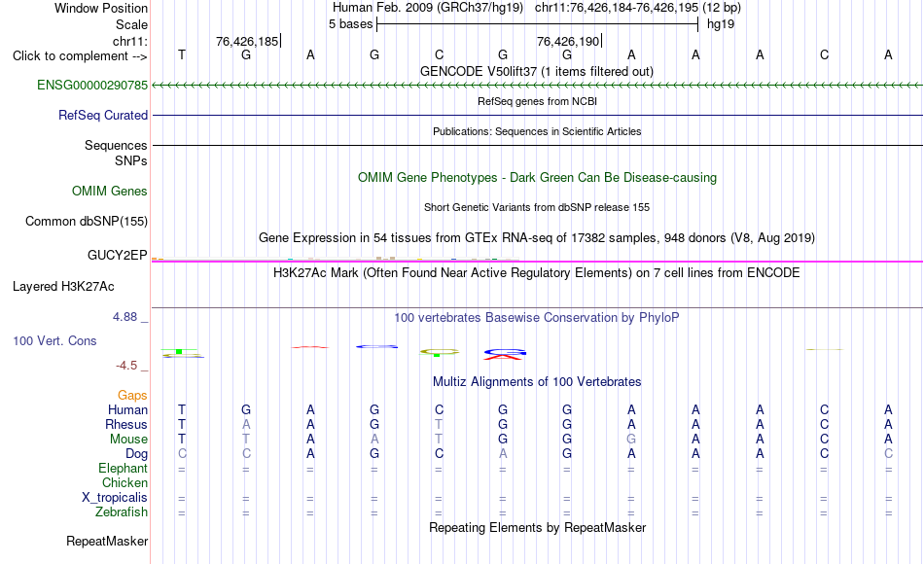Select the Human species label
This screenshot has width=924, height=564.
click(x=127, y=409)
